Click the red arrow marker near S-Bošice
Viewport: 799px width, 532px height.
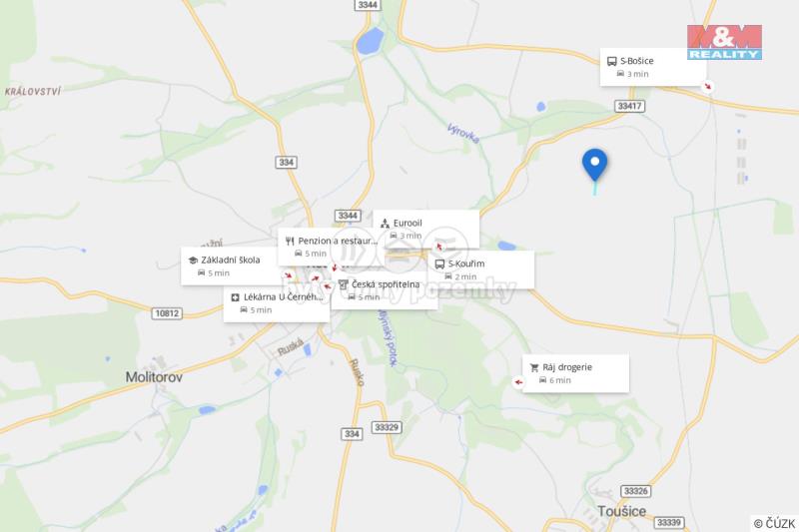click(707, 87)
